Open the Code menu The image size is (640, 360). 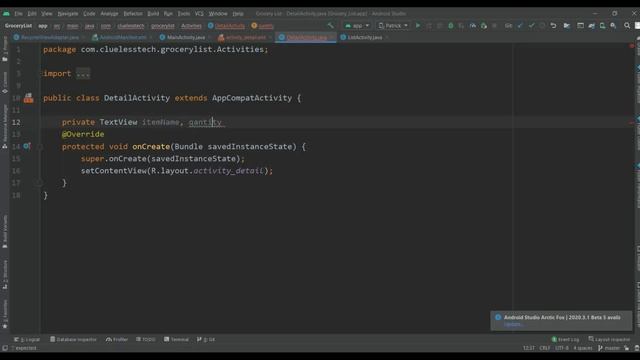tap(89, 13)
